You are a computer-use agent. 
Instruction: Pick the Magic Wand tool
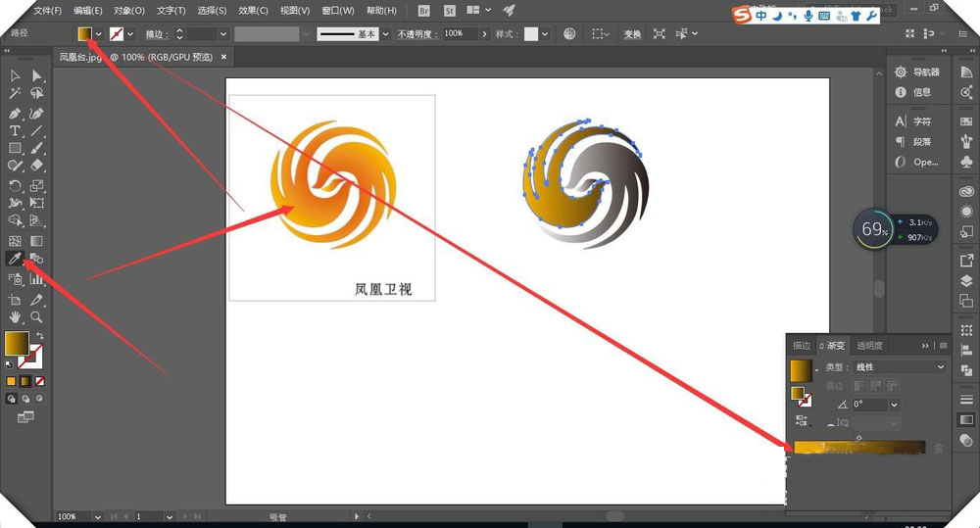pos(15,93)
